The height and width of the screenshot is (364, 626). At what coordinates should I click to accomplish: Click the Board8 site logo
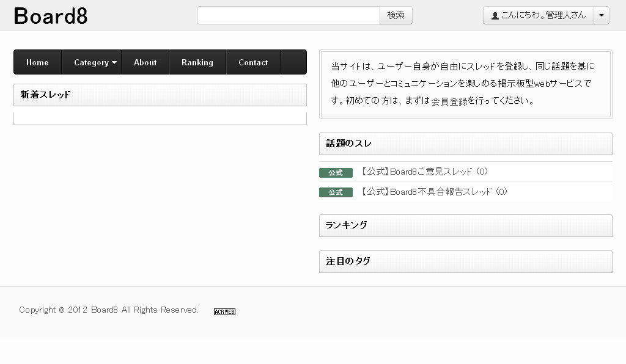point(51,16)
